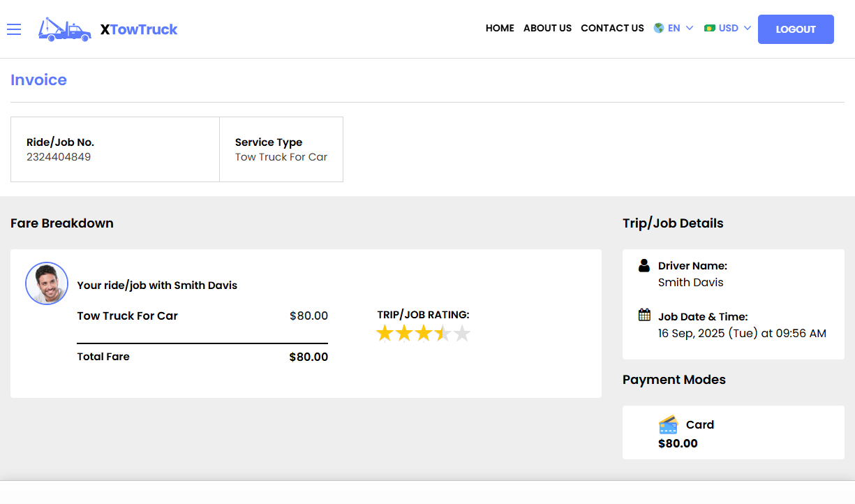Click the XTowTruck tow truck logo

[x=64, y=29]
